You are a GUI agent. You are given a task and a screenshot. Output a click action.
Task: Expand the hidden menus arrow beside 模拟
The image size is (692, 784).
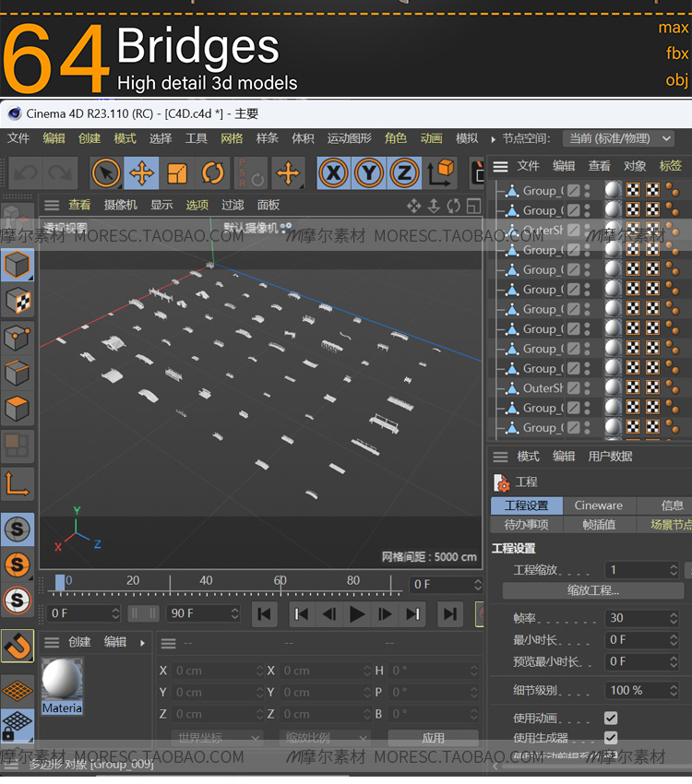click(x=493, y=139)
